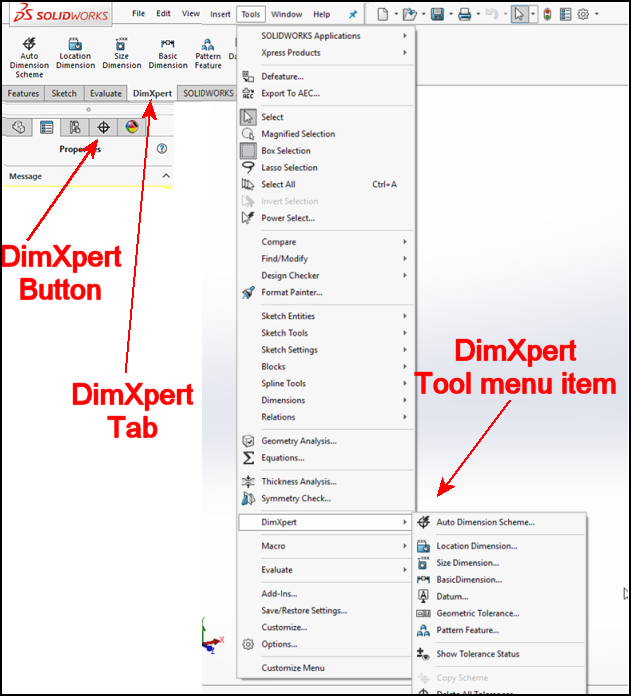Switch to the Evaluate tab

pyautogui.click(x=106, y=93)
